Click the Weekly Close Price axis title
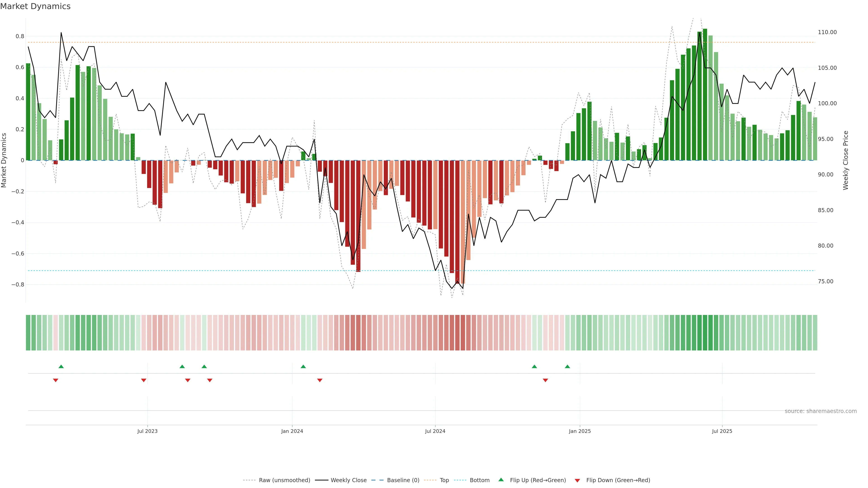This screenshot has width=868, height=488. (x=845, y=160)
